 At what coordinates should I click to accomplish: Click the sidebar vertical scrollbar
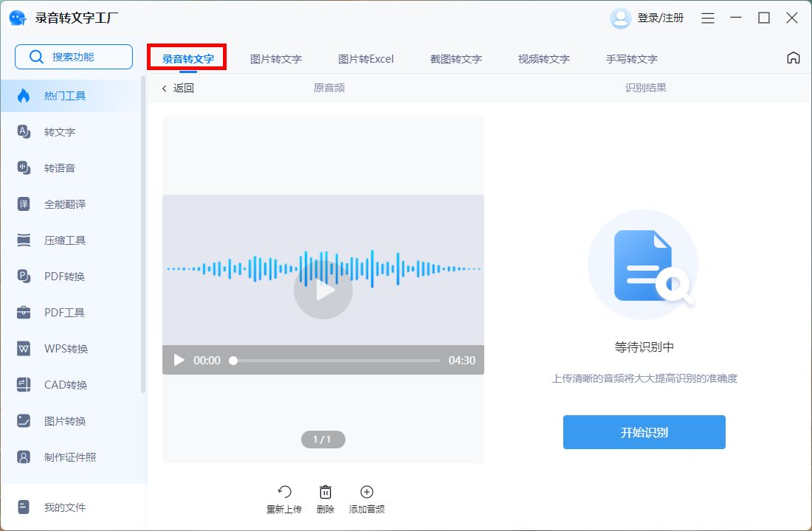pos(143,235)
